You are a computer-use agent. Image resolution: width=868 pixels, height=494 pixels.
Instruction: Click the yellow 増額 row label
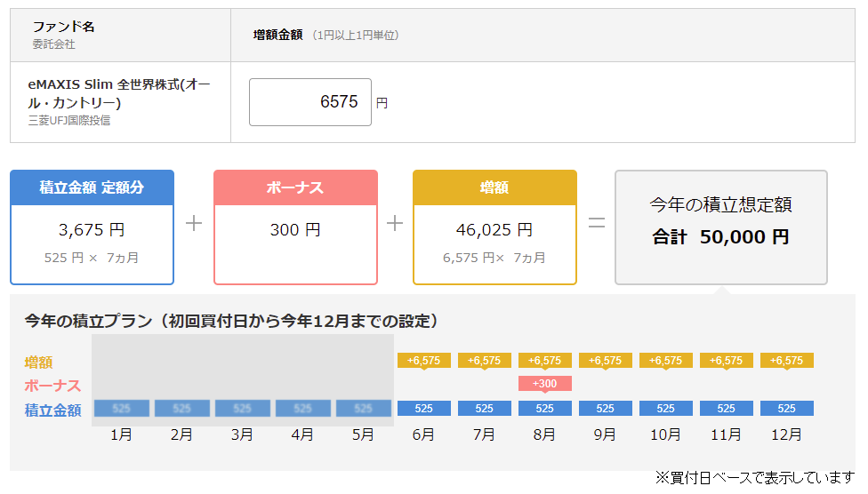click(x=39, y=363)
